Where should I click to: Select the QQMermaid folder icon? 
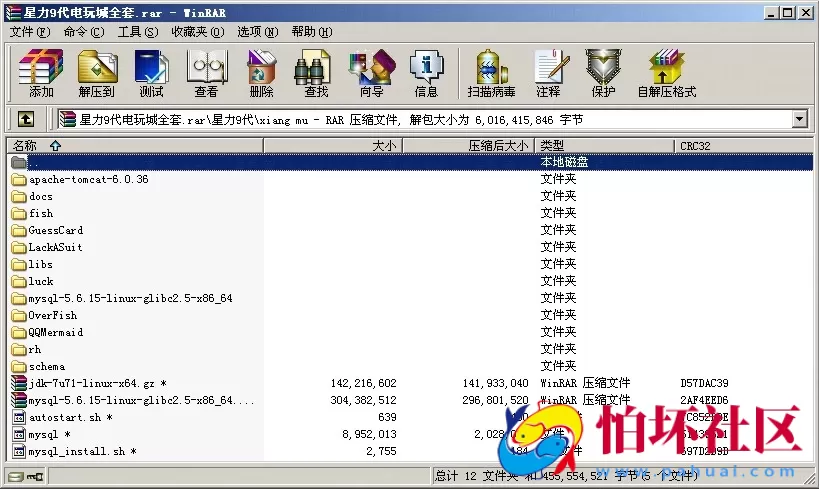pos(19,332)
